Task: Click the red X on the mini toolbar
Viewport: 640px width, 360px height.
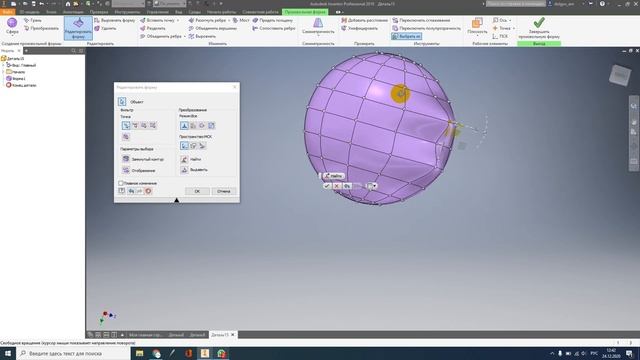Action: pyautogui.click(x=337, y=186)
